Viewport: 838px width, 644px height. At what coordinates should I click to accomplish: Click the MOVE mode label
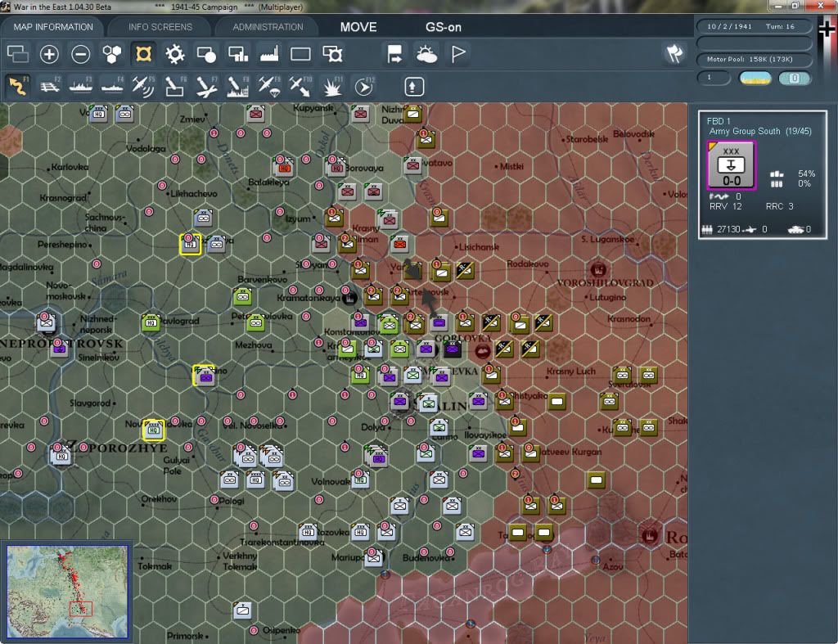pos(358,27)
